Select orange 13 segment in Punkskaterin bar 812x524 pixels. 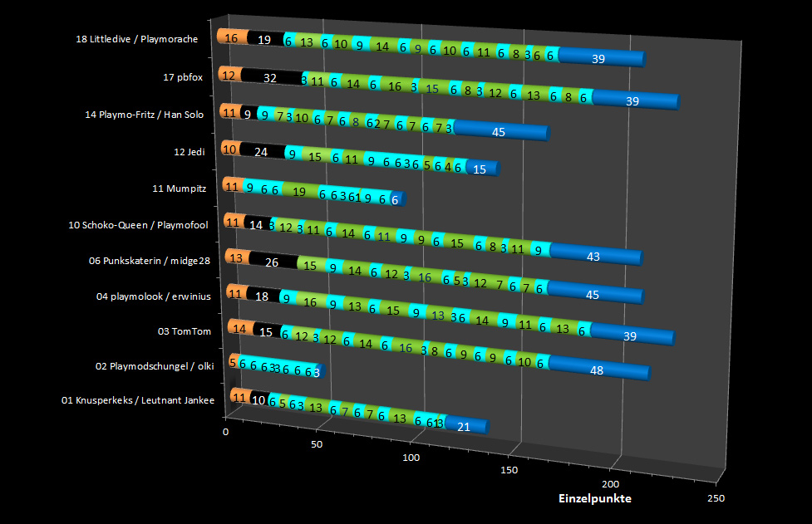[x=237, y=257]
